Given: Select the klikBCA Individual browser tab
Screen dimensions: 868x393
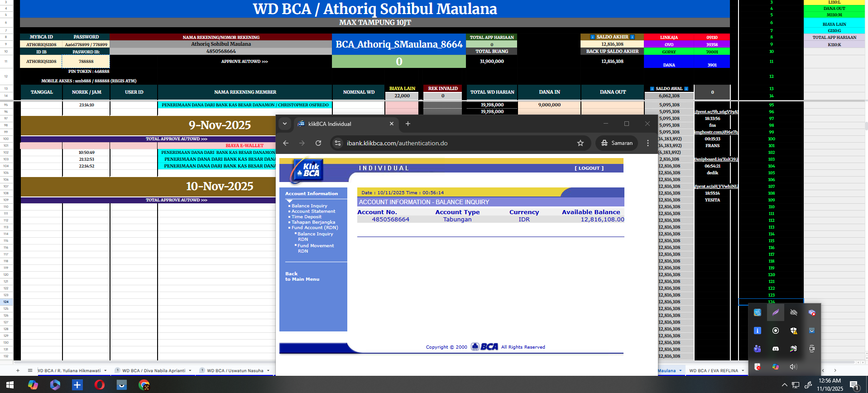Looking at the screenshot, I should (x=346, y=124).
